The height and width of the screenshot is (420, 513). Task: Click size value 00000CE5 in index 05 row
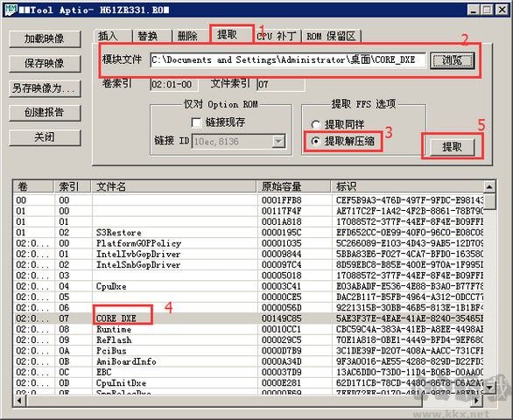click(x=281, y=297)
